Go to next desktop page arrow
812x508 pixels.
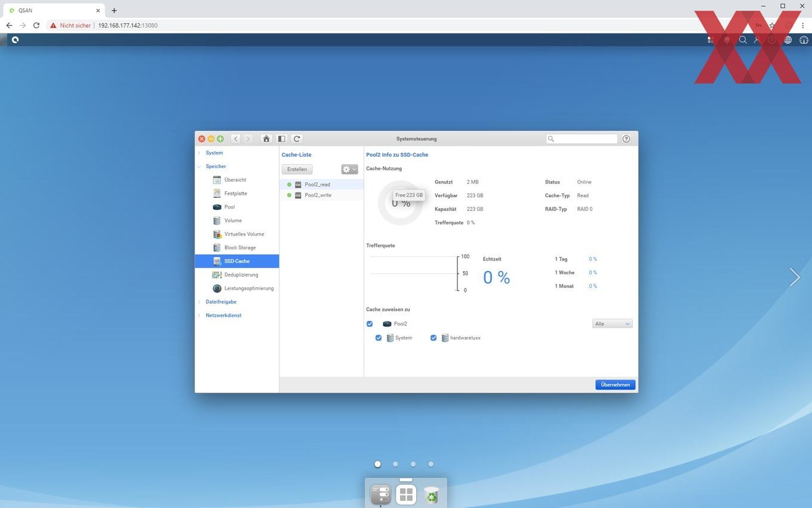pos(795,277)
